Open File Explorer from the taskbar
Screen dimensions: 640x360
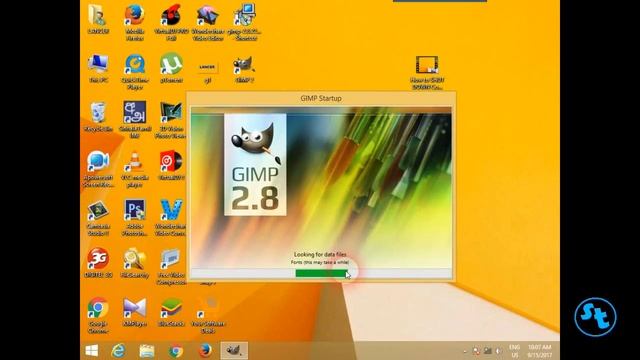point(147,351)
